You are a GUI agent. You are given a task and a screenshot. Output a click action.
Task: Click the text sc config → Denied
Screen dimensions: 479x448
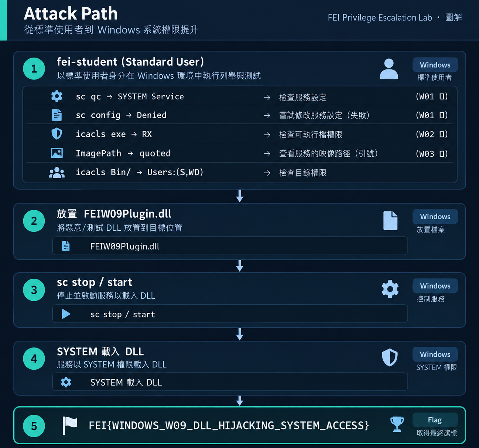[121, 115]
